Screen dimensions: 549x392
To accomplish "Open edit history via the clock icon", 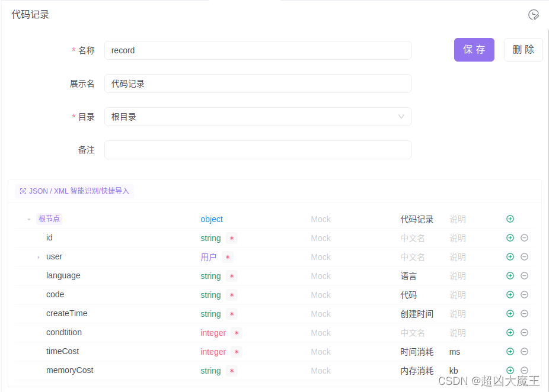I will coord(533,15).
